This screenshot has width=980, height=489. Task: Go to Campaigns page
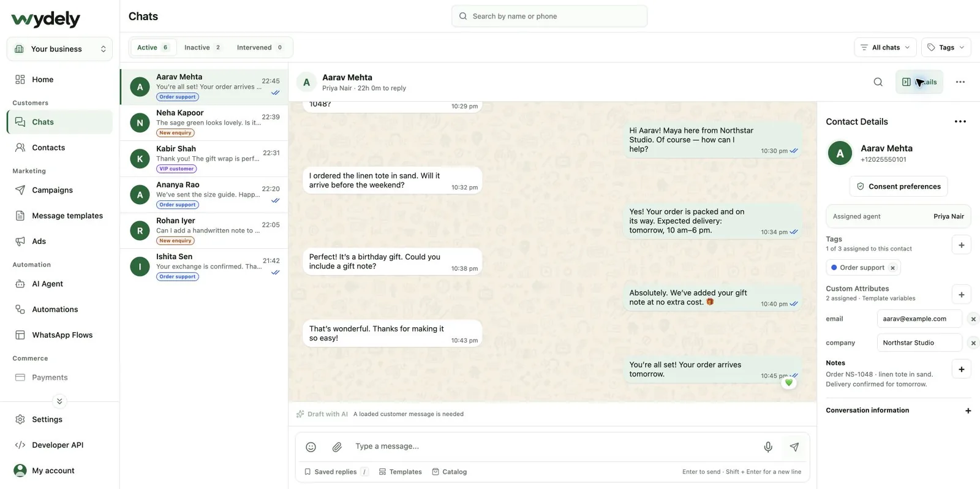tap(59, 190)
